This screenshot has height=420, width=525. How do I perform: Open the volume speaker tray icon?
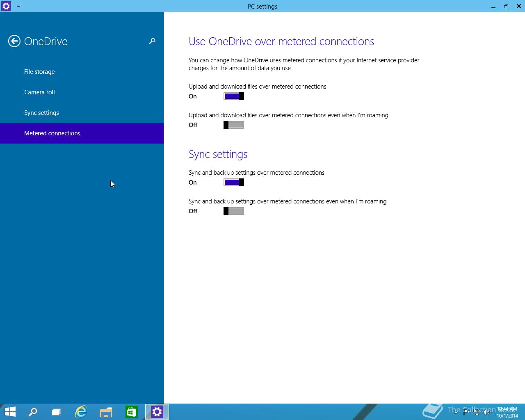pos(486,412)
